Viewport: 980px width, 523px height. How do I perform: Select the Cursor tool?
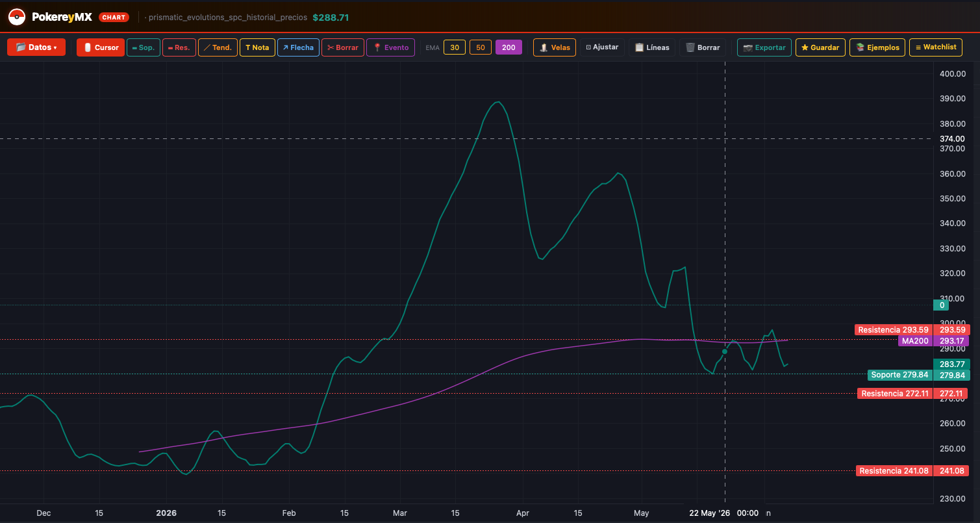coord(101,47)
